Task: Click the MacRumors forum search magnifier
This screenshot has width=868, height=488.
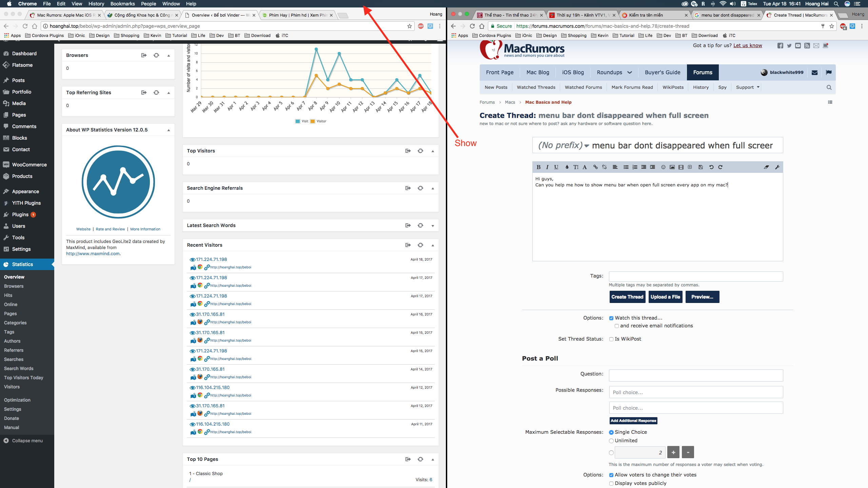Action: pyautogui.click(x=829, y=87)
